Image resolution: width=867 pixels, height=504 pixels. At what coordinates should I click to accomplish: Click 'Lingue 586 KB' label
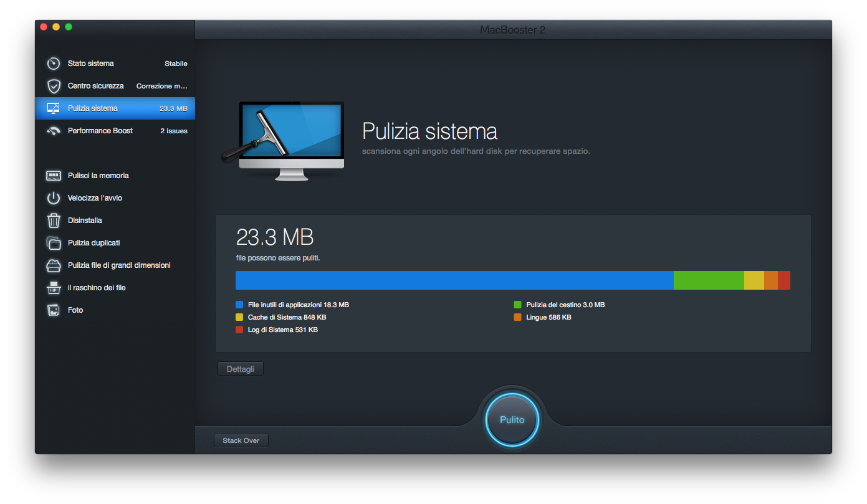(x=549, y=318)
